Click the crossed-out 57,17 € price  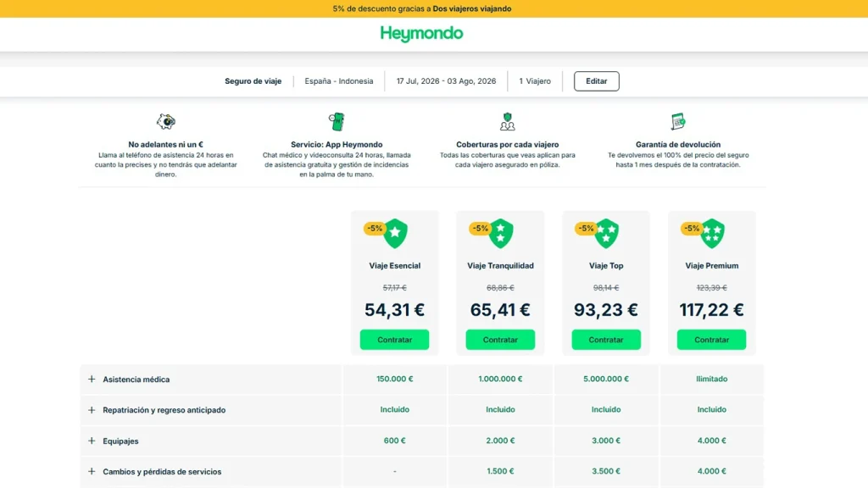pyautogui.click(x=395, y=288)
